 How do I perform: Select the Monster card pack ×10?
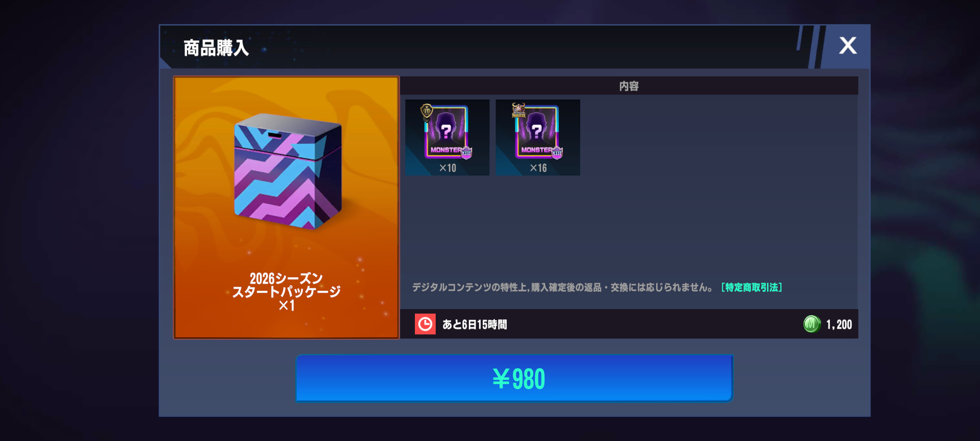[448, 138]
